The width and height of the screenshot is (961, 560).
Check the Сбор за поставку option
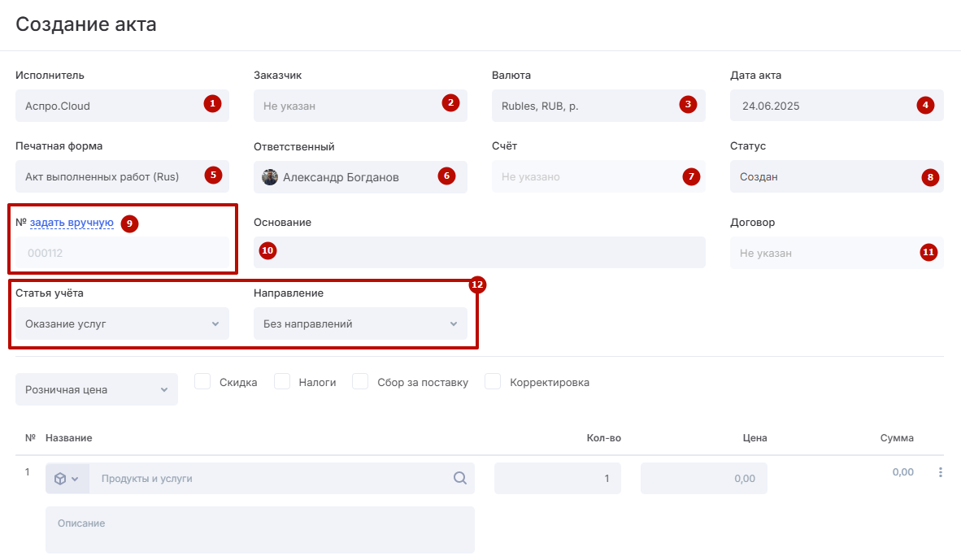point(361,382)
